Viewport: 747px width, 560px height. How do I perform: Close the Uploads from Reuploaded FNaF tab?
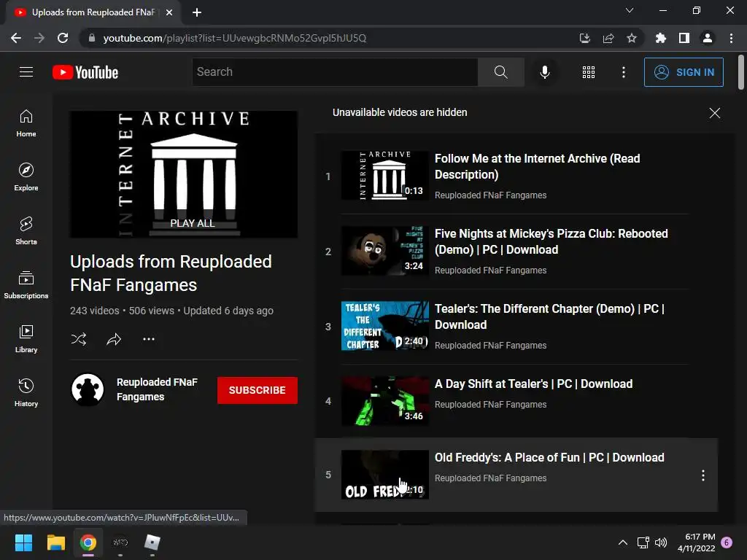(169, 12)
